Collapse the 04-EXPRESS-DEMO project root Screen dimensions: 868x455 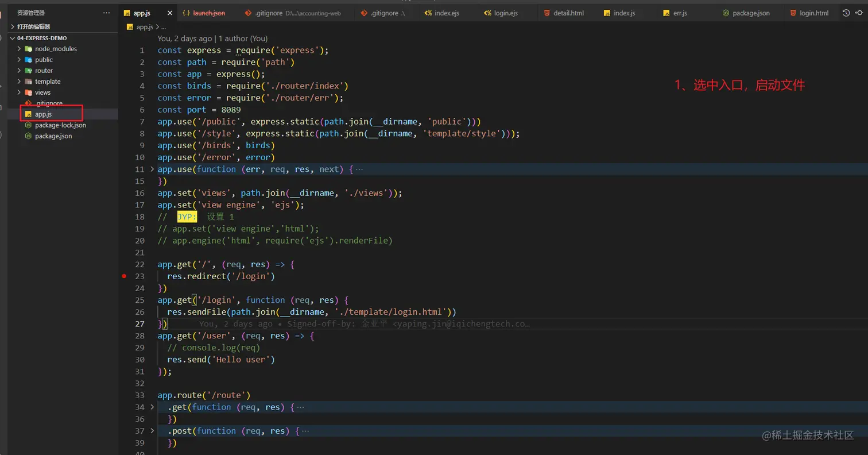pyautogui.click(x=42, y=38)
